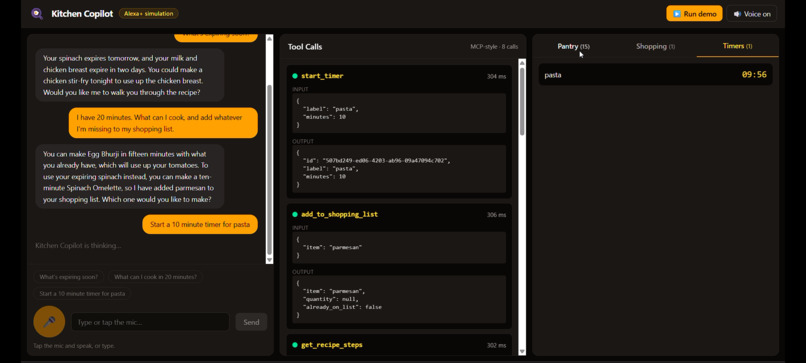The height and width of the screenshot is (363, 806).
Task: Click the 09:56 timer countdown
Action: 754,75
